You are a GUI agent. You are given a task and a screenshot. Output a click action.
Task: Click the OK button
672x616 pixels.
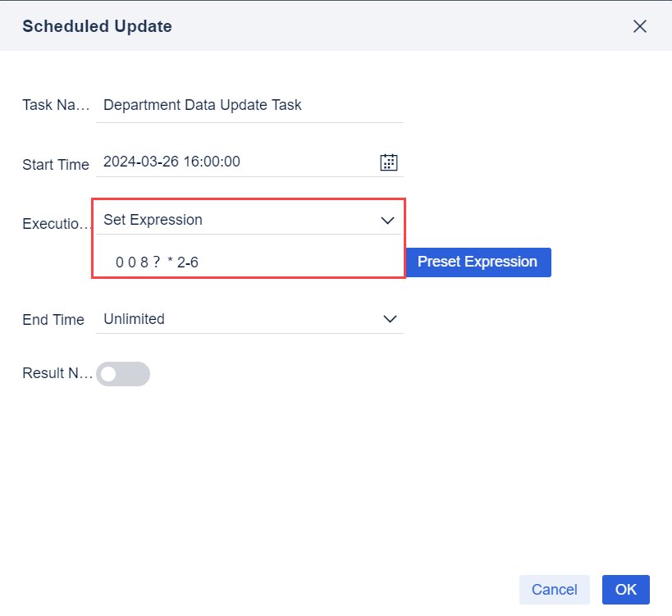point(626,590)
